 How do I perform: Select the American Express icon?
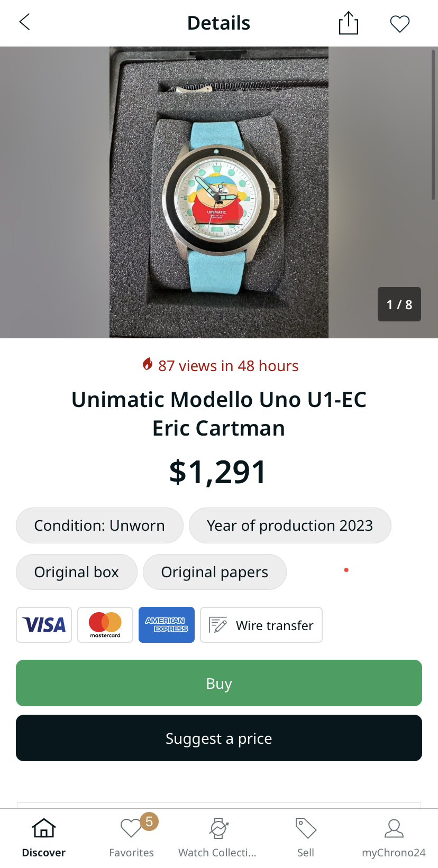pyautogui.click(x=167, y=625)
